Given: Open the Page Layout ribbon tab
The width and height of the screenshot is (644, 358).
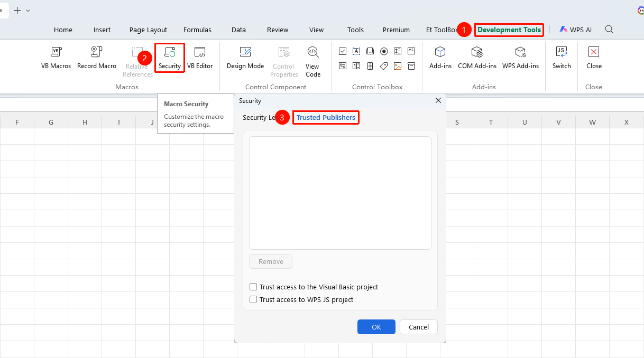Looking at the screenshot, I should tap(148, 30).
